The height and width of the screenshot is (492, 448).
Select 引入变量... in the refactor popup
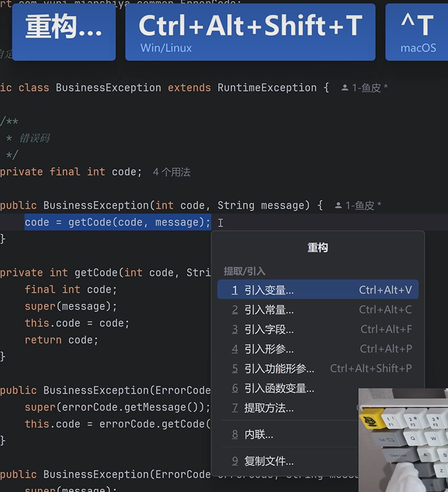[x=269, y=290]
